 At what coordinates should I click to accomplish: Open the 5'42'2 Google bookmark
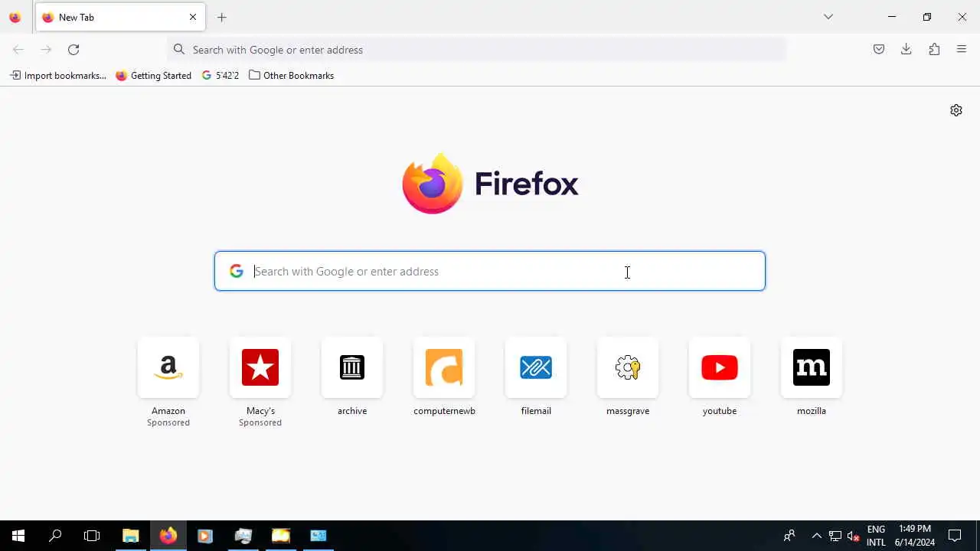220,76
